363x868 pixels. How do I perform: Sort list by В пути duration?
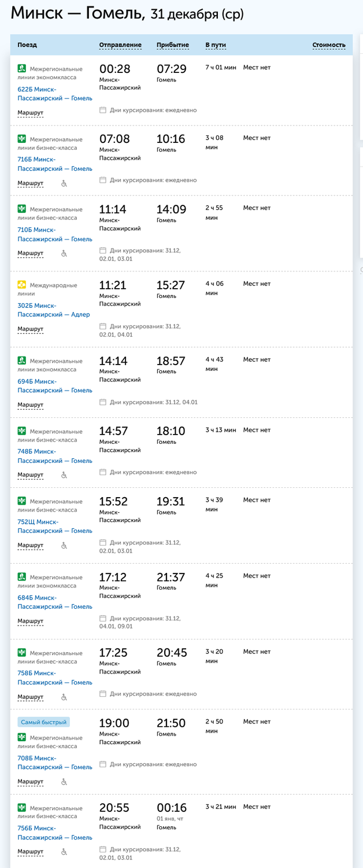point(216,45)
